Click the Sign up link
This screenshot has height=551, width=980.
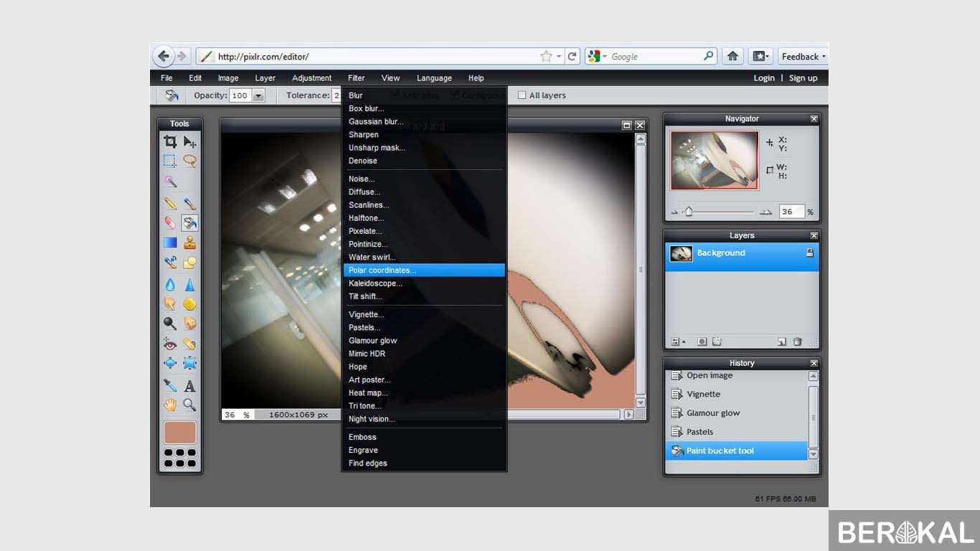click(x=803, y=78)
